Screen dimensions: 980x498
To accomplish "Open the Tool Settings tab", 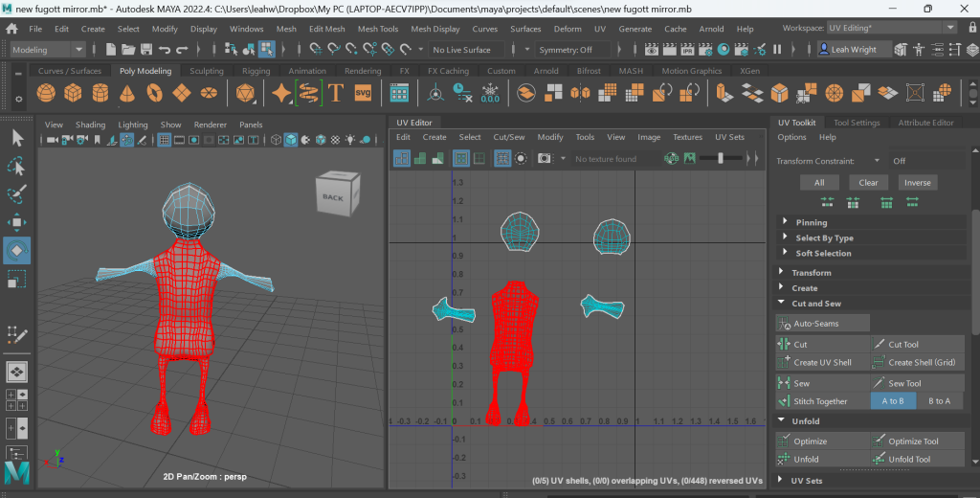I will click(x=857, y=123).
